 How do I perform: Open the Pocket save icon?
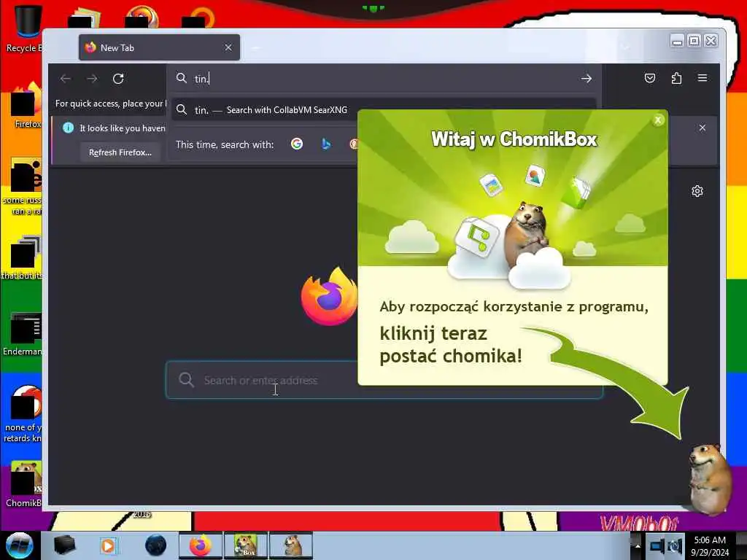tap(650, 78)
